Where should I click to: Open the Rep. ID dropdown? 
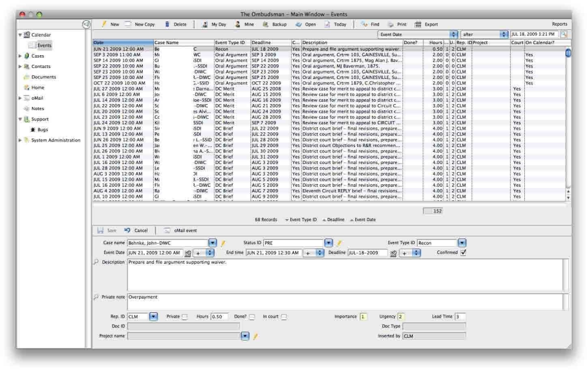click(153, 317)
